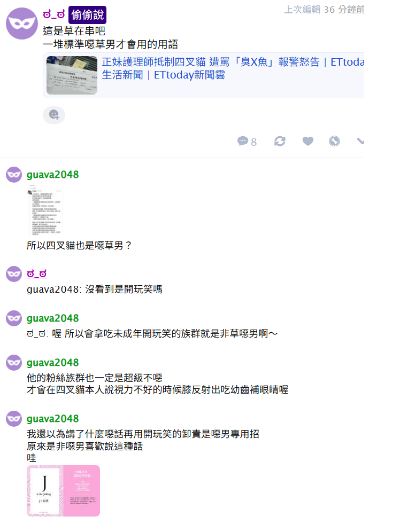This screenshot has width=400, height=532.
Task: Open guava2048 name above 喔 所以會拿吃未成年 reply
Action: click(x=52, y=318)
